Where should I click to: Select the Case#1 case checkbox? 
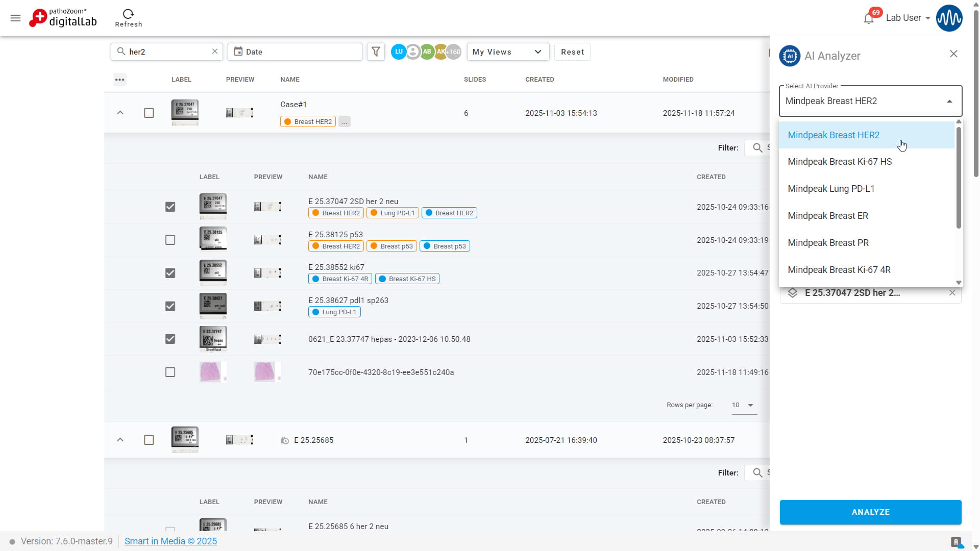(x=149, y=113)
